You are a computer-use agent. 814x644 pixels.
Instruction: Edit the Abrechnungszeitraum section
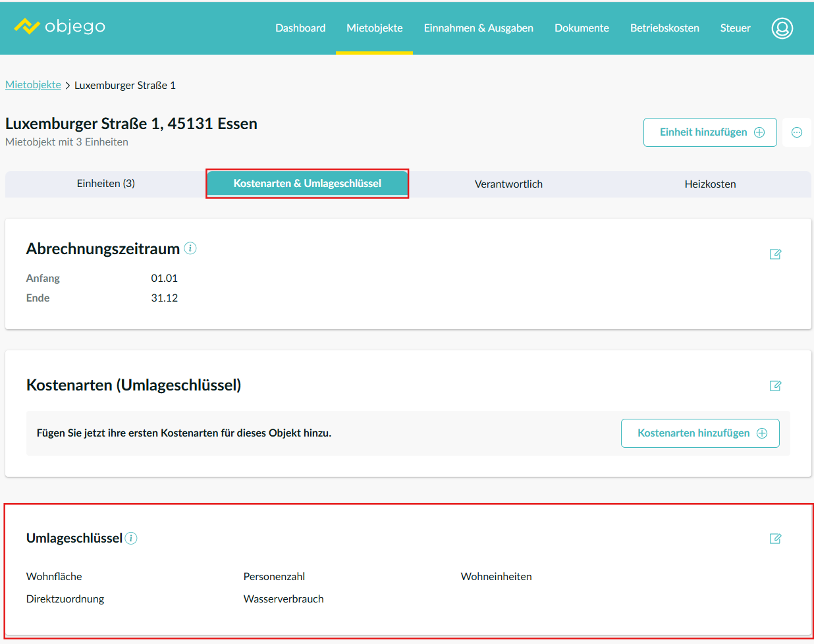click(775, 254)
